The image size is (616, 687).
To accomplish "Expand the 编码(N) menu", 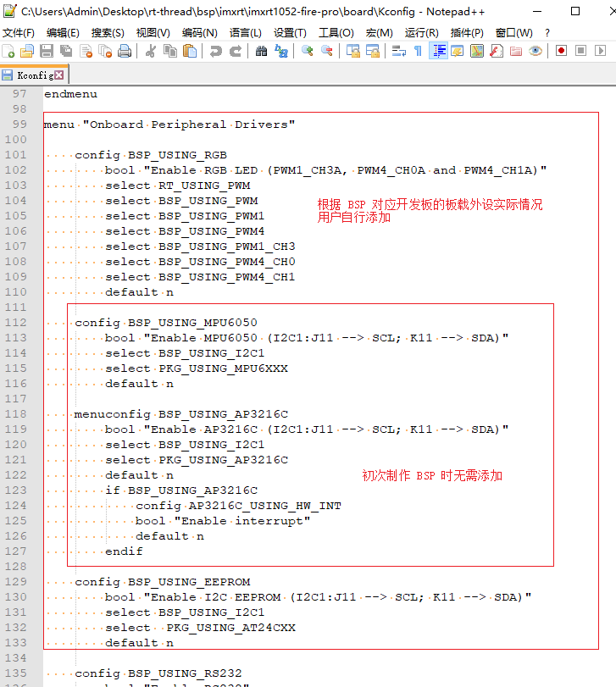I will (199, 32).
